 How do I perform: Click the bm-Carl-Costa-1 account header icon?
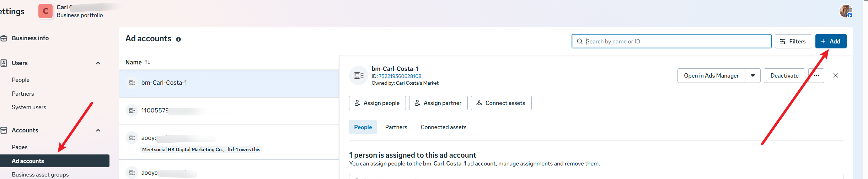(358, 75)
